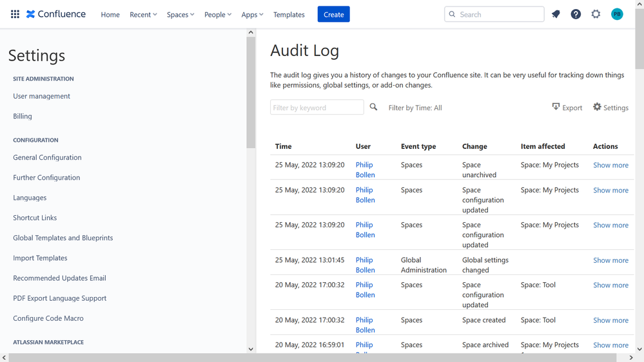
Task: Click the keyword filter search magnifier icon
Action: [x=373, y=107]
